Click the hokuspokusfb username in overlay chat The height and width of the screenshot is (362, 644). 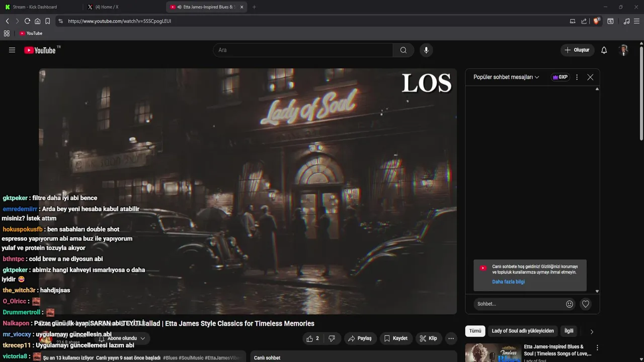click(x=23, y=229)
